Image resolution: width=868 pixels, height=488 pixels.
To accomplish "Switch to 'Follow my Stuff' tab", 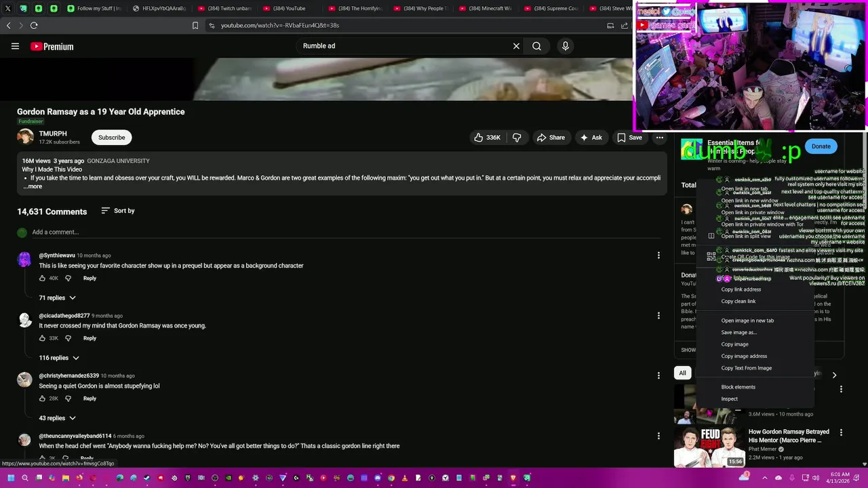I will [94, 8].
